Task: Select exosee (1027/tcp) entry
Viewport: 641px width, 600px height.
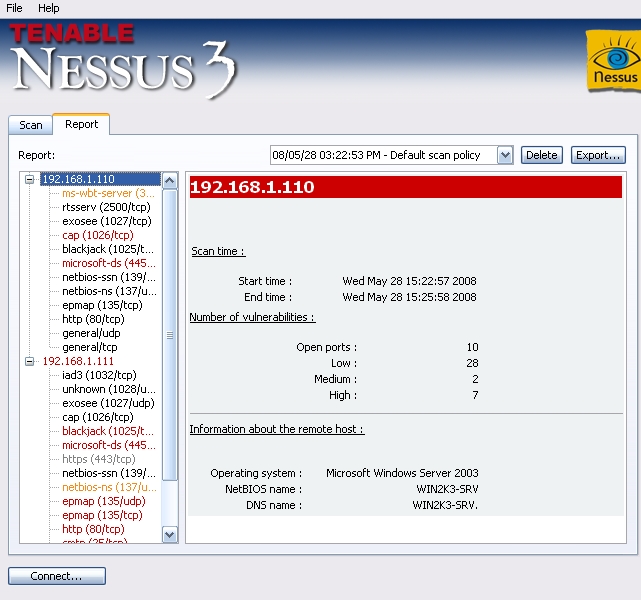Action: pyautogui.click(x=107, y=221)
